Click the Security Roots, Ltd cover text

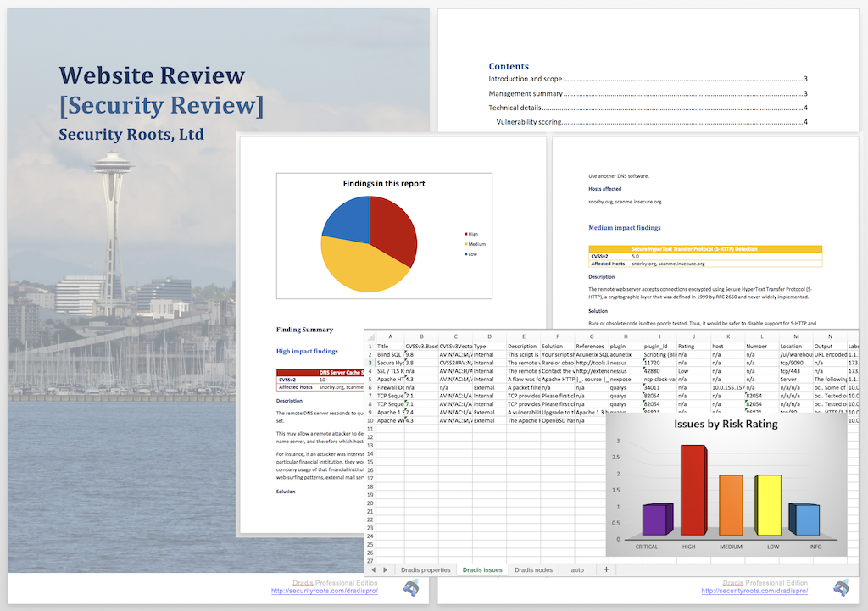pyautogui.click(x=131, y=135)
